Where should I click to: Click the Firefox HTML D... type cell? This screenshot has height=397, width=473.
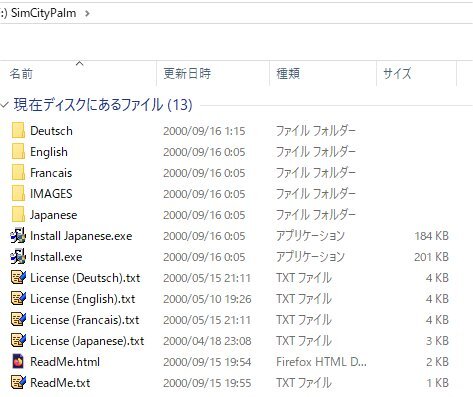point(321,362)
